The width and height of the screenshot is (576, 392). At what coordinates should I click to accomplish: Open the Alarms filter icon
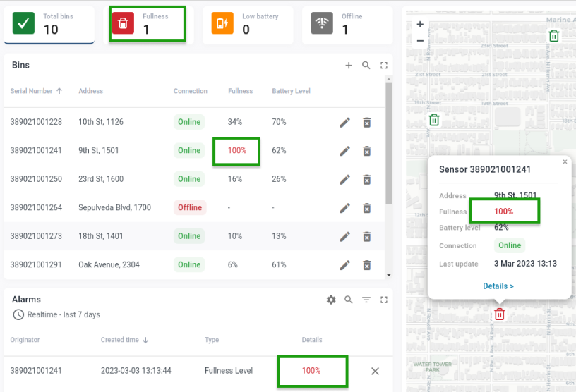366,300
